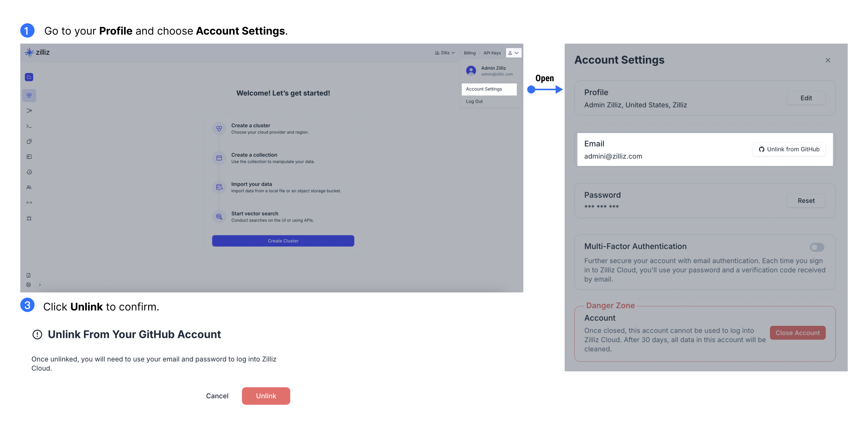Select the Projects folder icon in sidebar

29,77
